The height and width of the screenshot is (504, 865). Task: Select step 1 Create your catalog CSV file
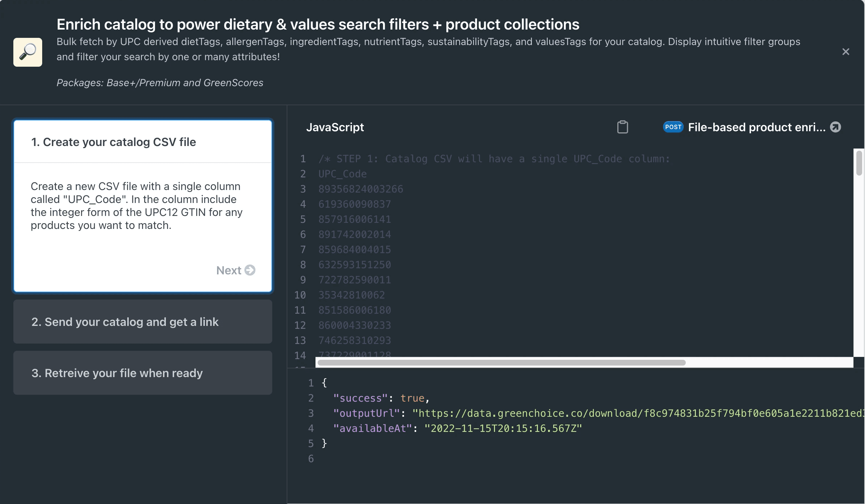[x=114, y=142]
